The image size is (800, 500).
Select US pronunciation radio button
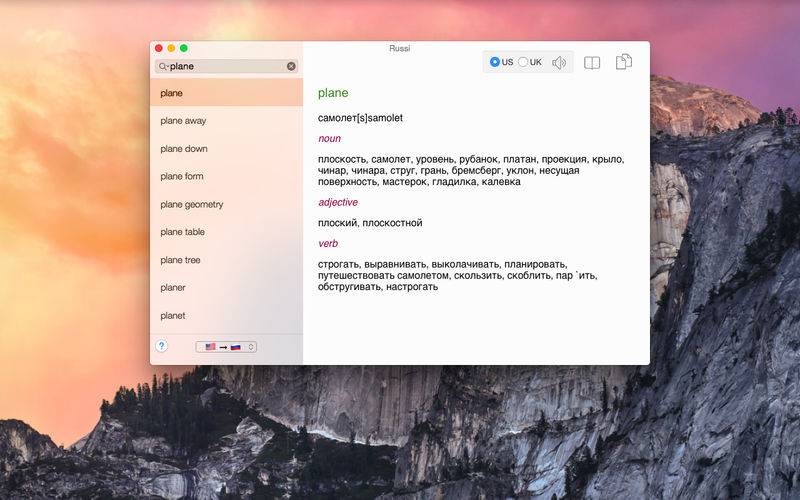pyautogui.click(x=494, y=62)
